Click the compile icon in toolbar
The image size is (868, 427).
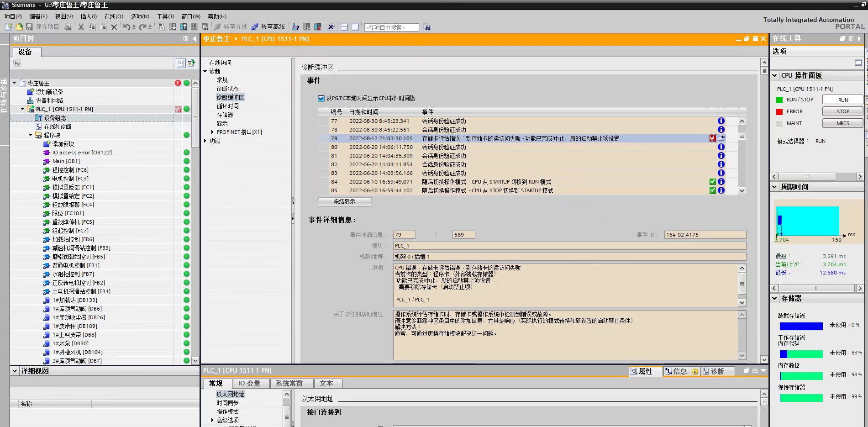click(161, 27)
